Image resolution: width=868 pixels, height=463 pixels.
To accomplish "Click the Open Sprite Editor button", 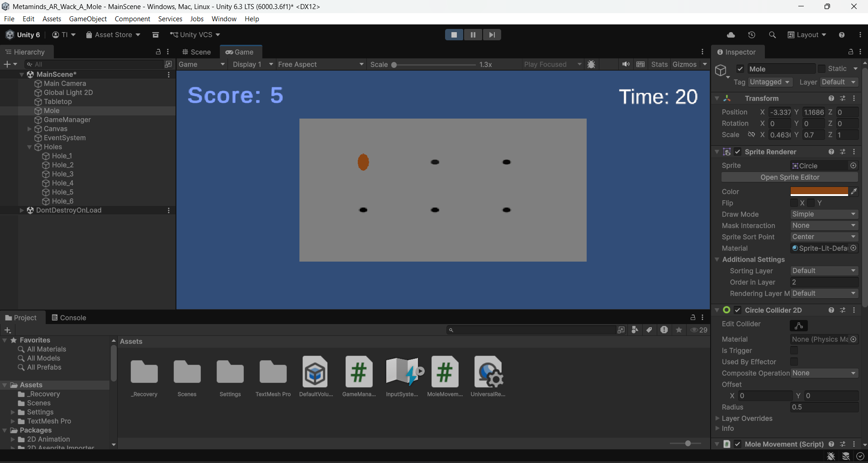I will pos(789,177).
